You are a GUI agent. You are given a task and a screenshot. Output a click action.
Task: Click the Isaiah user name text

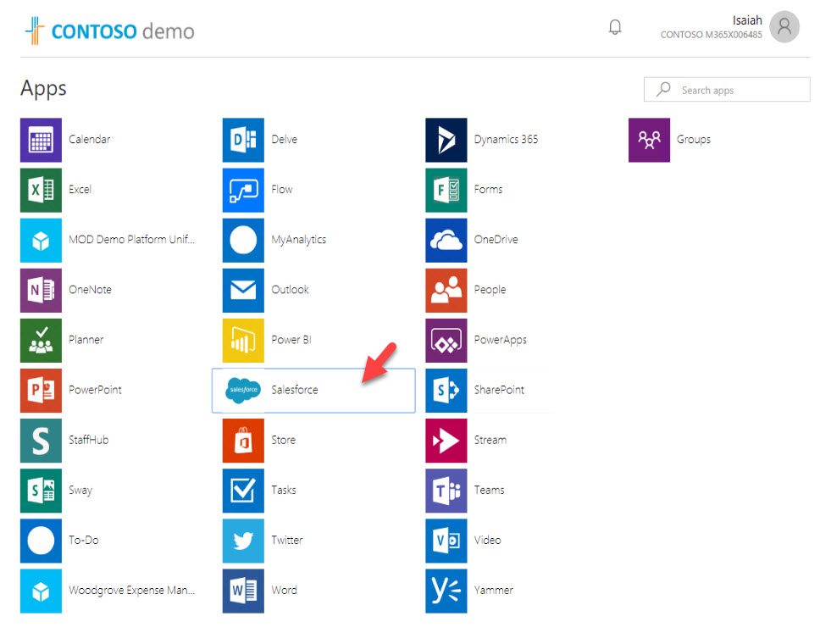click(747, 20)
